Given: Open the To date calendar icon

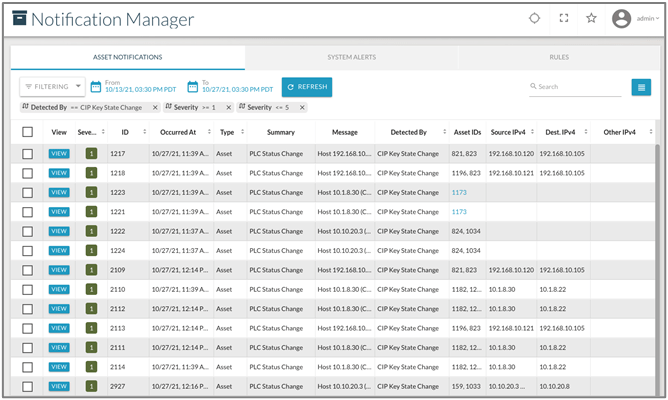Looking at the screenshot, I should click(x=193, y=86).
